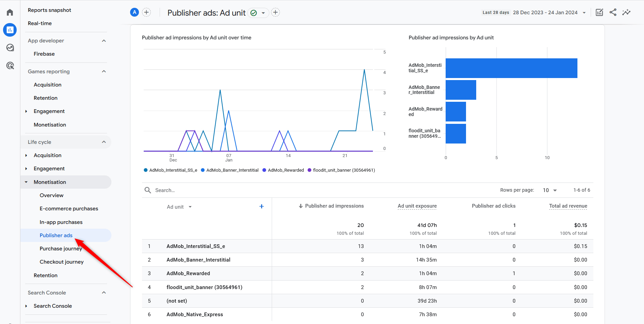Open the report insights sparkle icon
This screenshot has width=644, height=324.
click(x=626, y=12)
